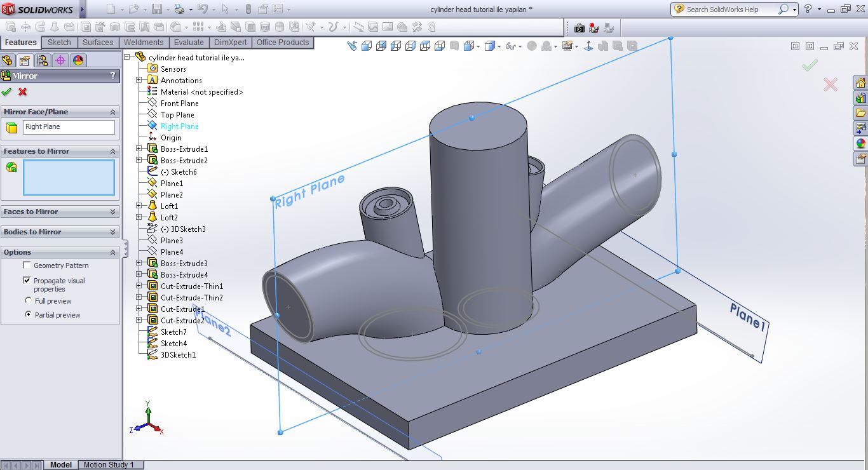This screenshot has width=868, height=470.
Task: Cancel Mirror with the red X icon
Action: coord(23,92)
